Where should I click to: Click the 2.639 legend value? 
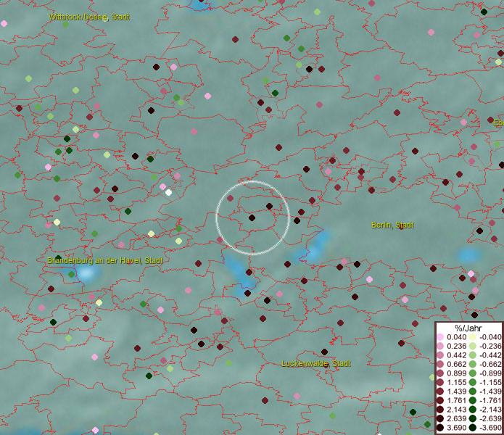point(456,418)
